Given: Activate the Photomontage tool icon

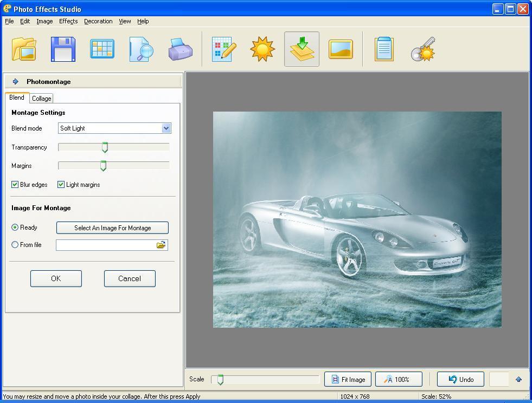Looking at the screenshot, I should click(301, 49).
